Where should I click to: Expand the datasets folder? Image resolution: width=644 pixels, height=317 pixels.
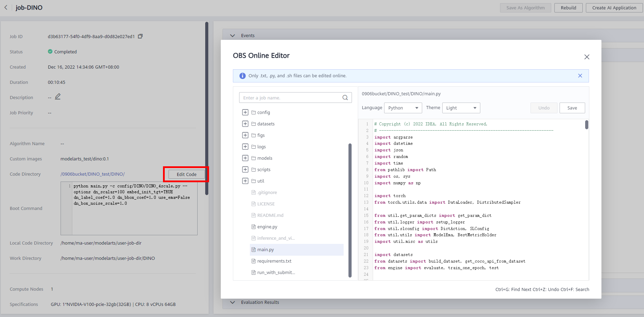[x=245, y=124]
